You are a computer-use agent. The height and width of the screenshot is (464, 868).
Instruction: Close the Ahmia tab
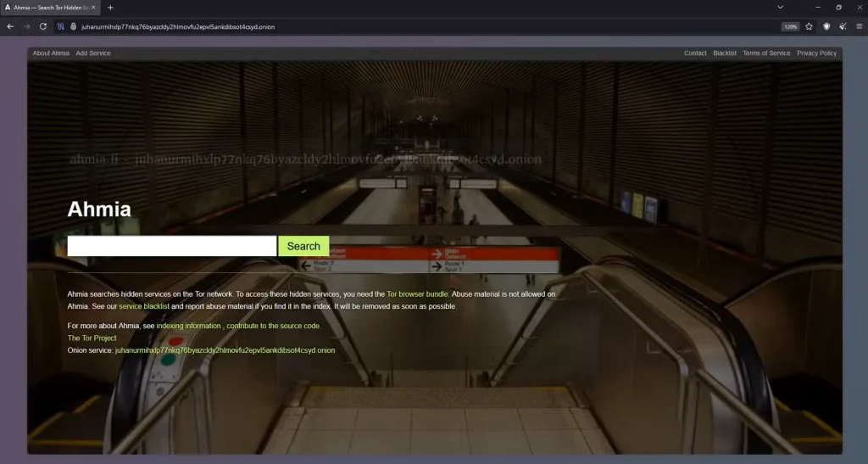click(96, 8)
